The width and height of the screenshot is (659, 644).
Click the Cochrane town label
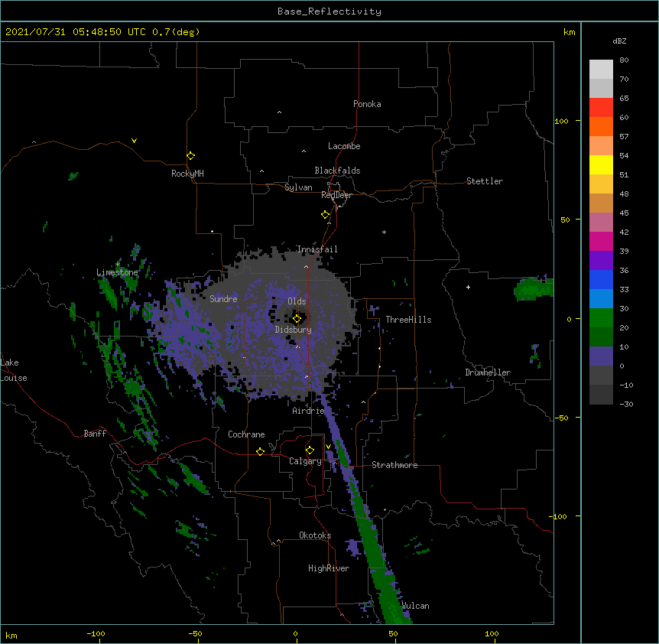click(246, 434)
